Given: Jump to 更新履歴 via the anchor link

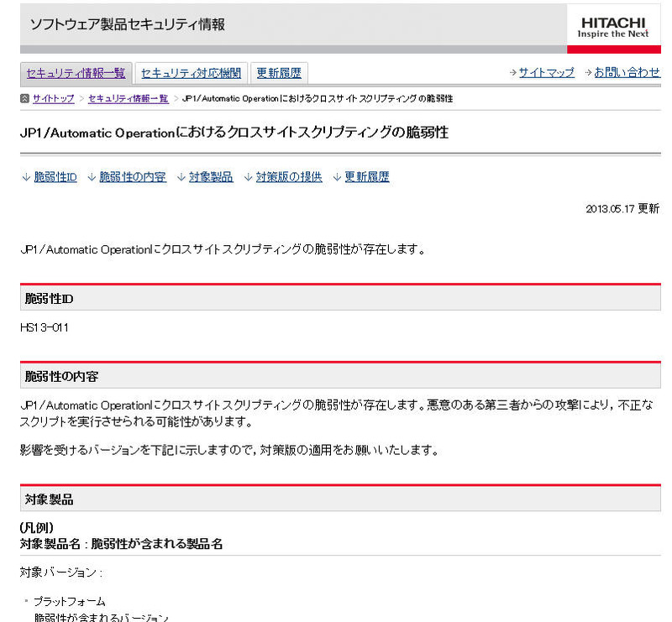Looking at the screenshot, I should [367, 177].
